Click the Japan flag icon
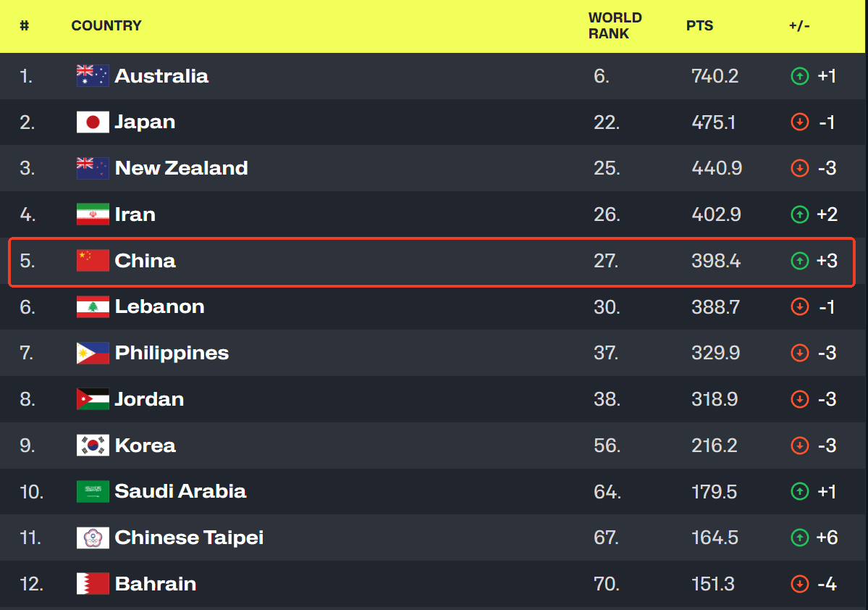868x610 pixels. tap(93, 122)
